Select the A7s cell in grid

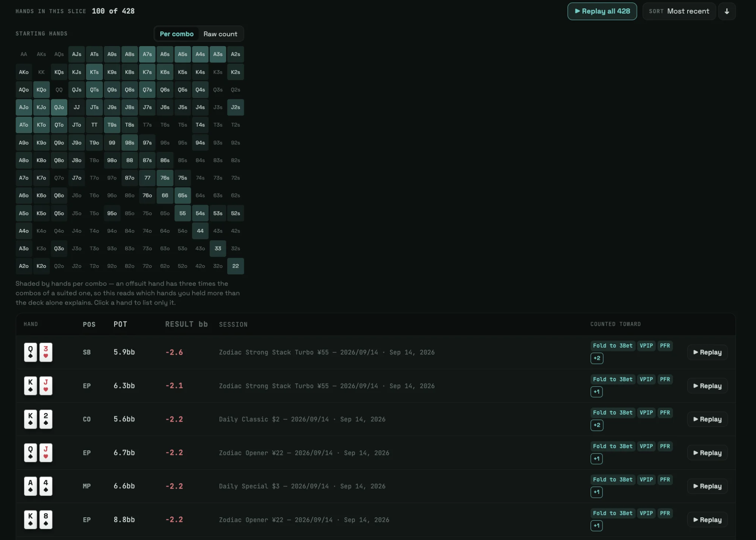coord(147,54)
